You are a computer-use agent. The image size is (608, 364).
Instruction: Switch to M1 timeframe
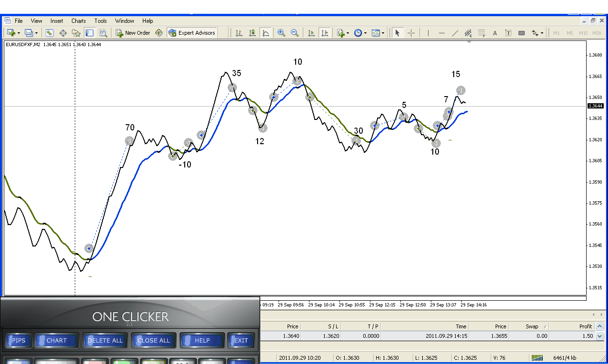click(557, 33)
